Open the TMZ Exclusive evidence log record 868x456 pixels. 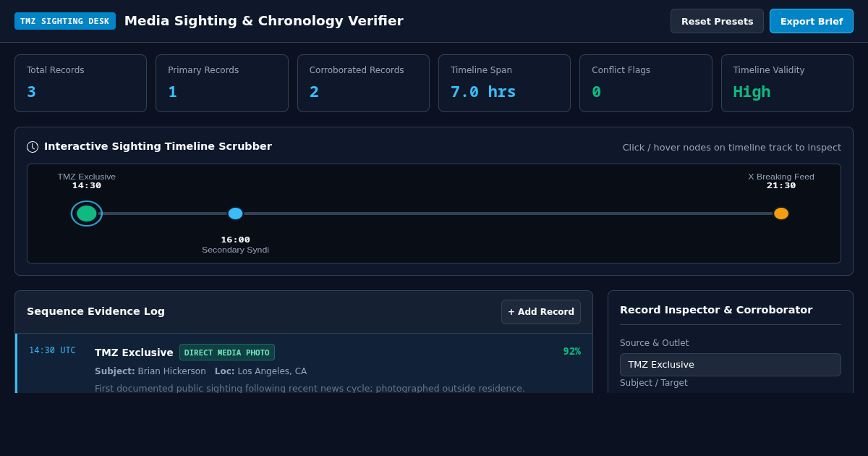coord(305,363)
